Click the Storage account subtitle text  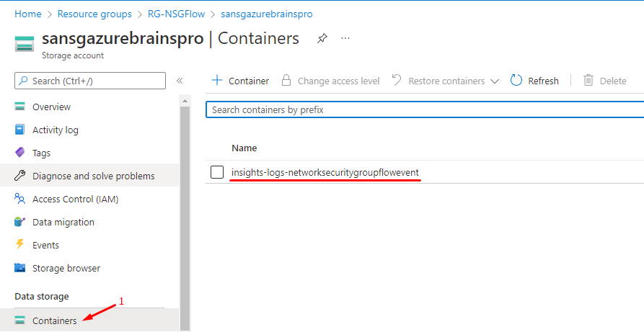[73, 55]
